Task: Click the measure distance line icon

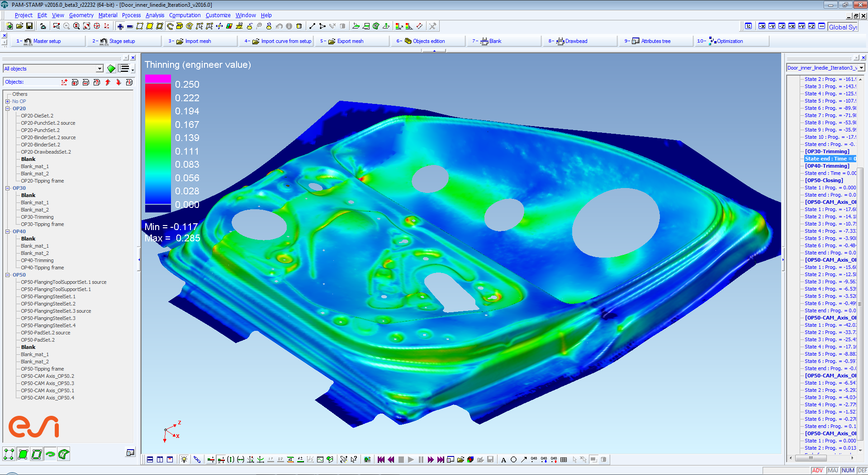Action: [x=312, y=26]
